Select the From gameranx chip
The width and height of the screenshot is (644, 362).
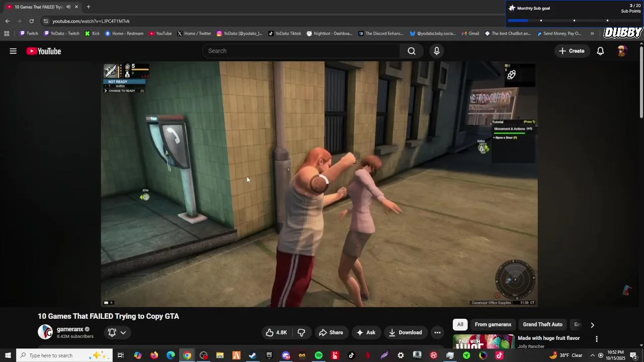(x=493, y=324)
